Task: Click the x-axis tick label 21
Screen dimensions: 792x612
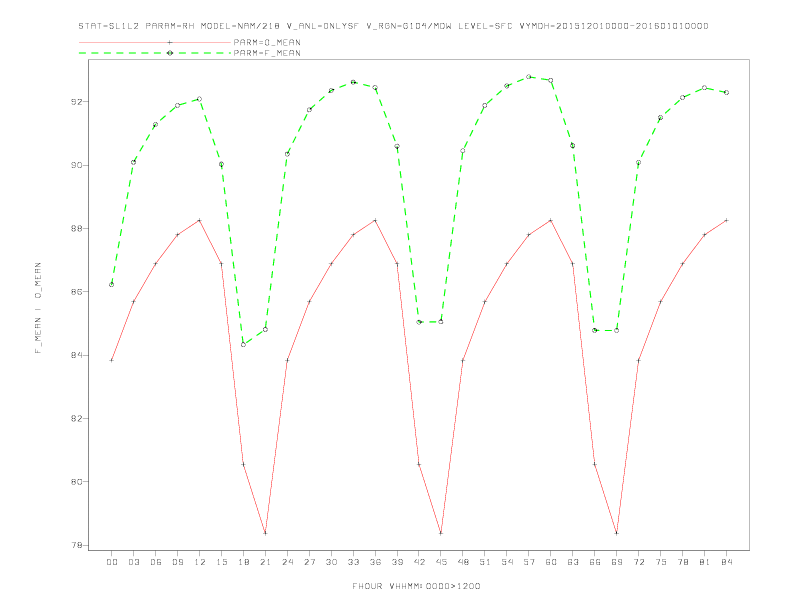Action: tap(266, 562)
